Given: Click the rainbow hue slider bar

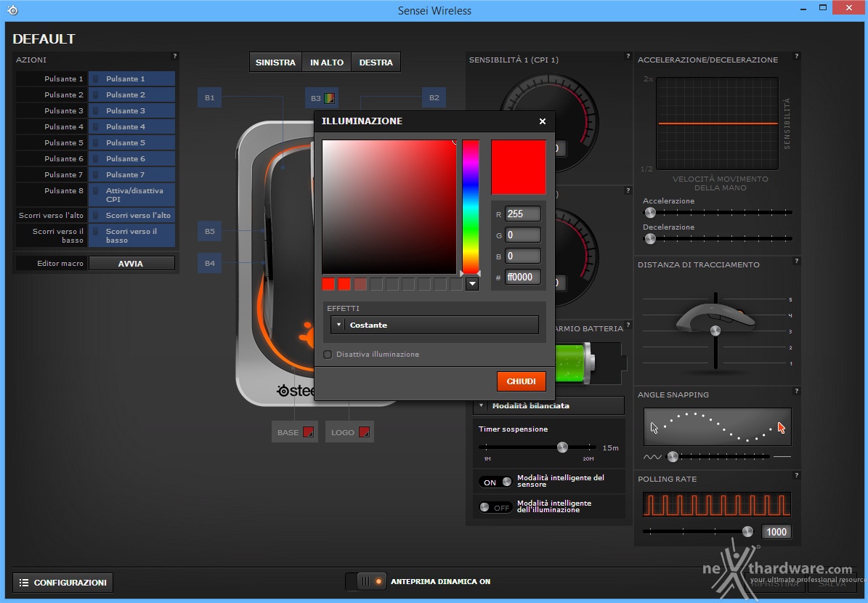Looking at the screenshot, I should pos(471,207).
